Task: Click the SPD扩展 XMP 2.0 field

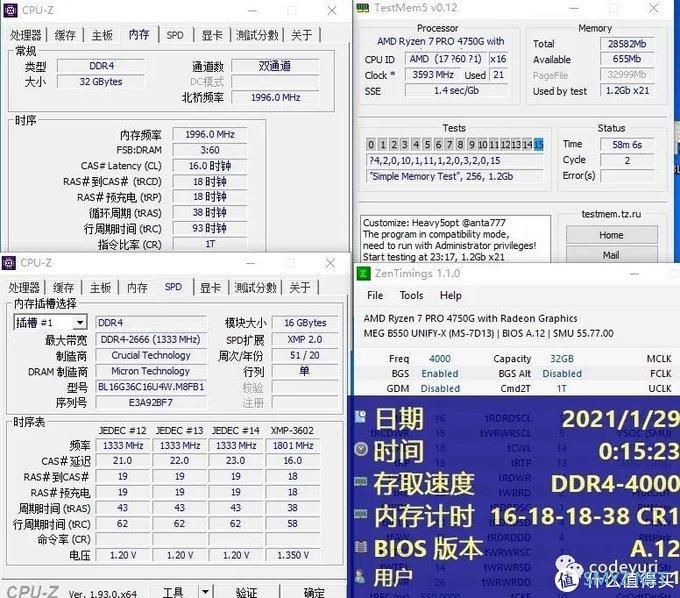Action: coord(305,339)
